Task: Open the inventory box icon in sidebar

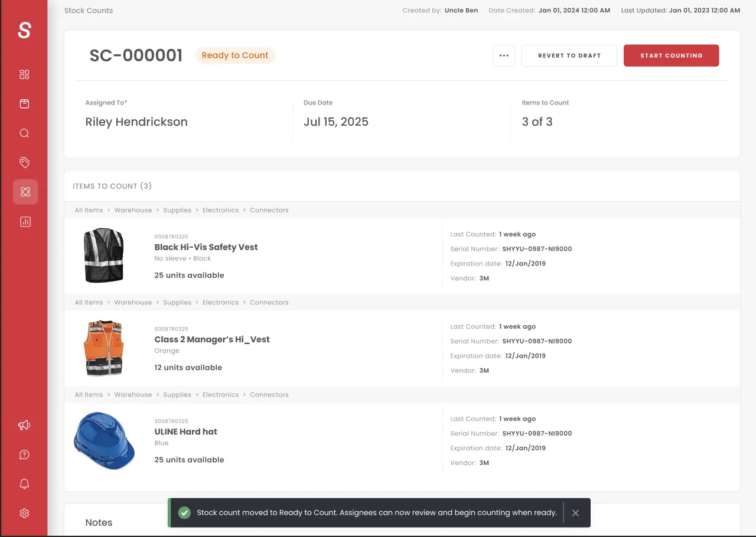Action: (24, 104)
